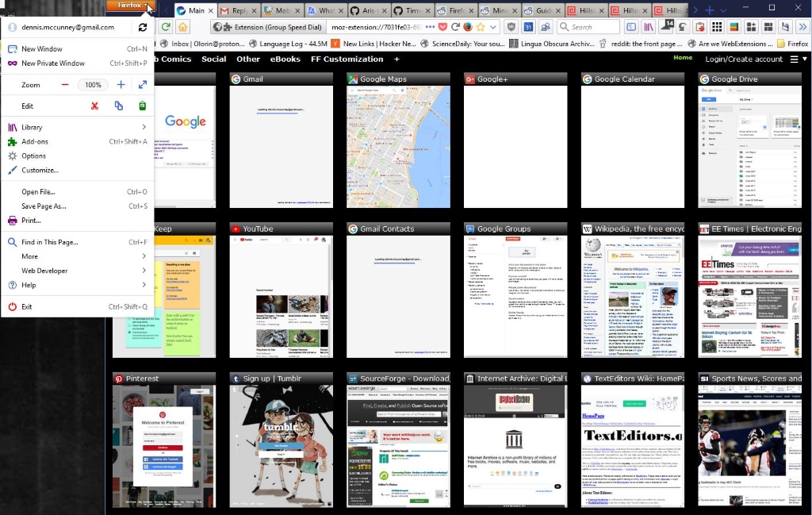Screen dimensions: 812x515
Task: Open the Add-ons manager
Action: 78,141
